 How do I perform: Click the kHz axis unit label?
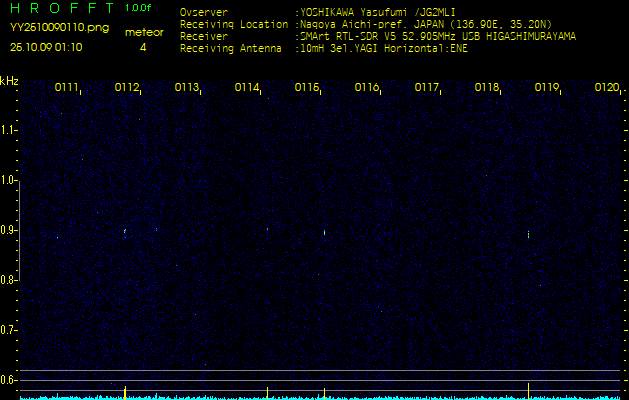point(9,81)
